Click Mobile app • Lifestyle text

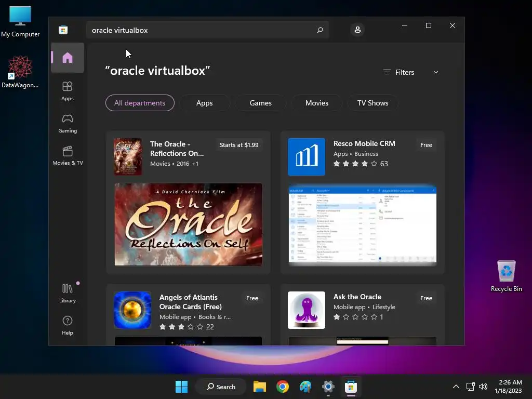pyautogui.click(x=364, y=307)
